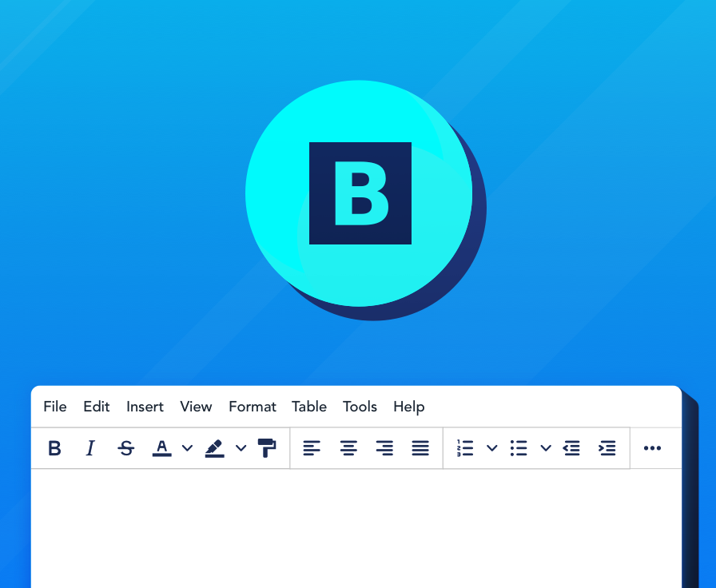Toggle italic formatting
The image size is (716, 588).
tap(90, 448)
